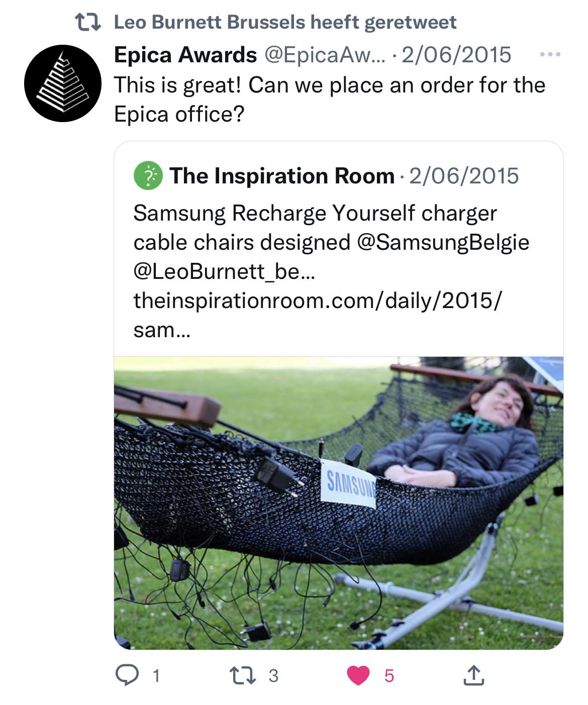The height and width of the screenshot is (705, 588).
Task: Open the three-dot more options menu
Action: click(550, 54)
